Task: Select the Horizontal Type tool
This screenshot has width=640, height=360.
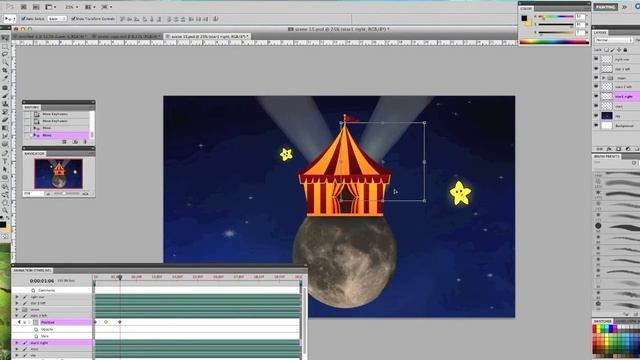Action: click(5, 161)
